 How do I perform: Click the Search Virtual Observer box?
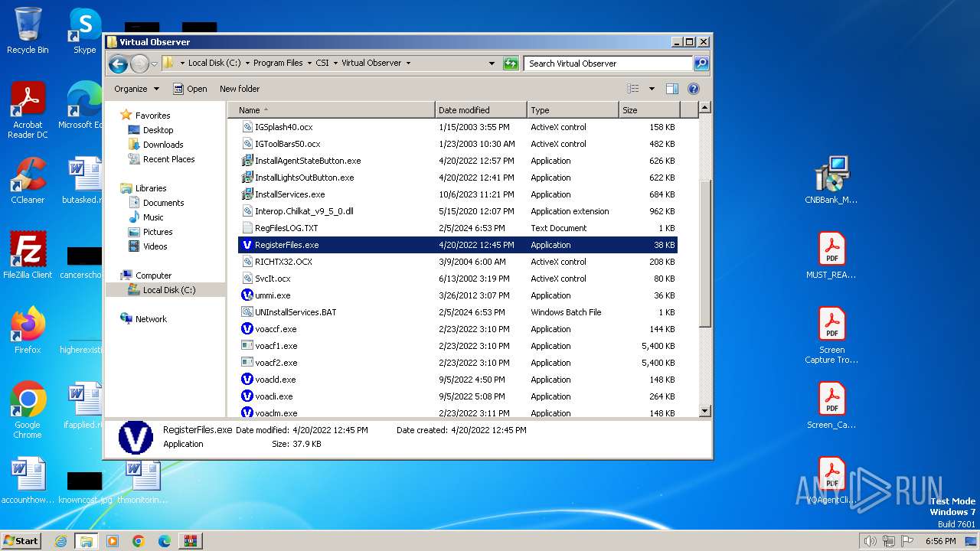pyautogui.click(x=609, y=64)
